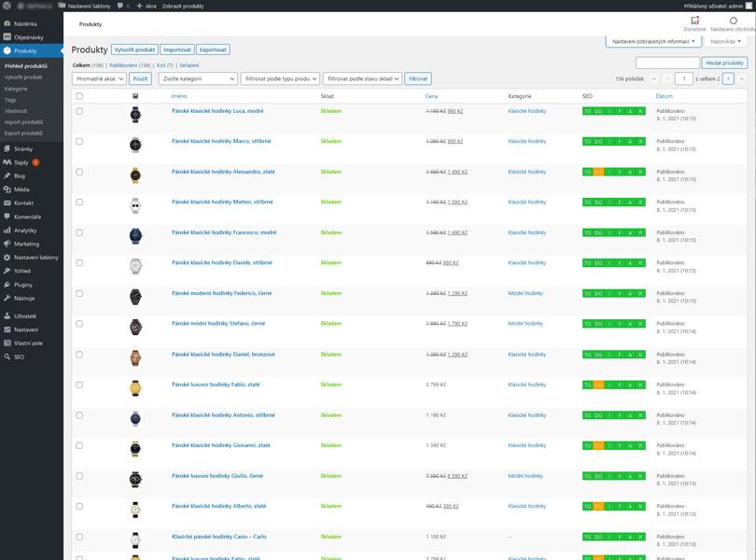Viewport: 756px width, 560px height.
Task: Open Import produktů submenu item
Action: pyautogui.click(x=23, y=122)
